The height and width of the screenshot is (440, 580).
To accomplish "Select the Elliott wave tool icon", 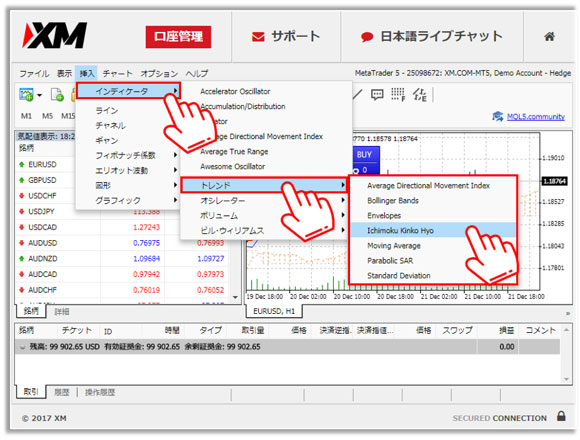I will 420,95.
